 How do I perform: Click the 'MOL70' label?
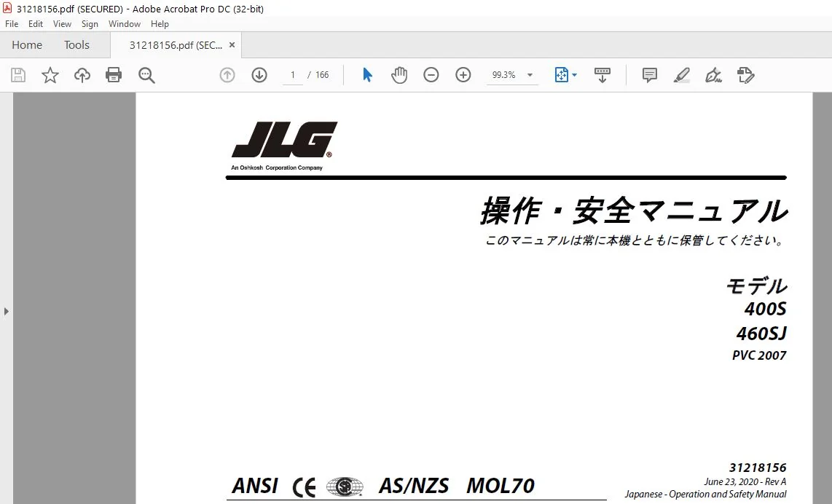[x=501, y=486]
